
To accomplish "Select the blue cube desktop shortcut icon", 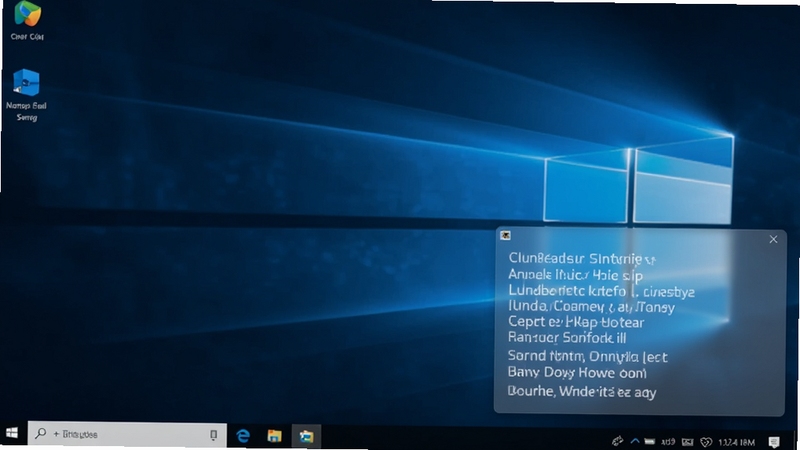I will [x=27, y=83].
